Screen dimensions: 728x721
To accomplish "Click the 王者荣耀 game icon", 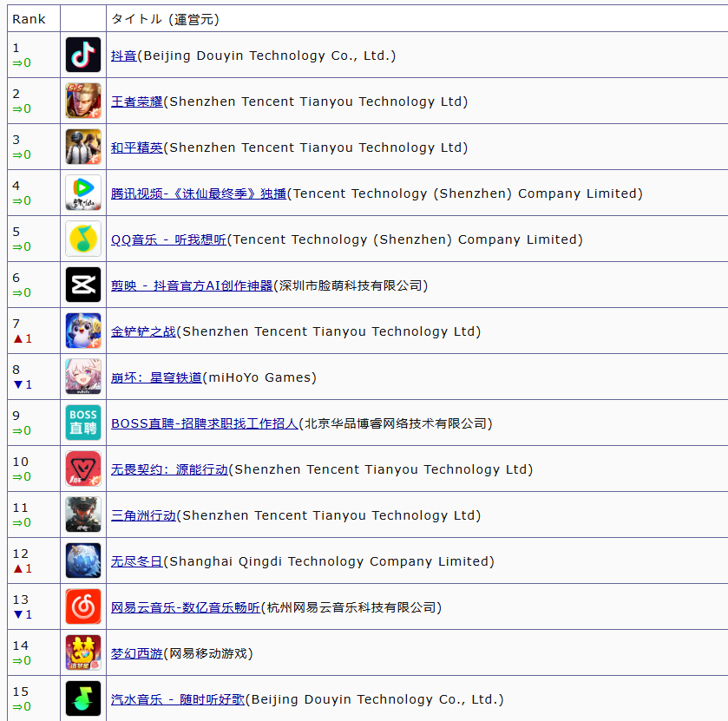I will coord(83,101).
